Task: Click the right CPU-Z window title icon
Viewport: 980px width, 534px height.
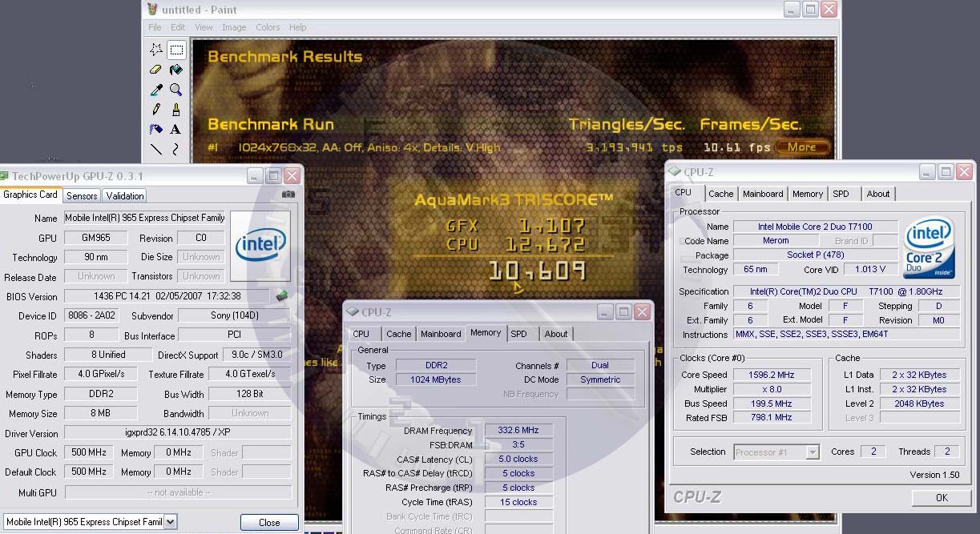Action: pos(675,171)
